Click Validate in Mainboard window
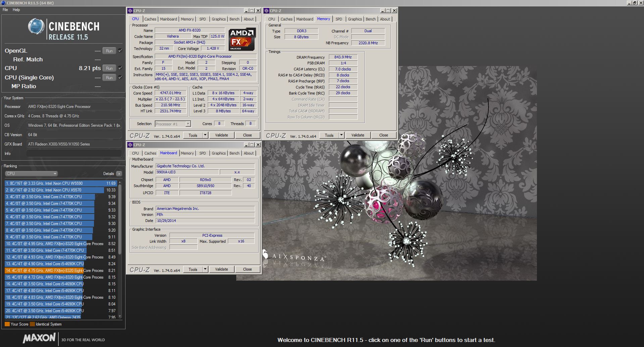 (221, 269)
